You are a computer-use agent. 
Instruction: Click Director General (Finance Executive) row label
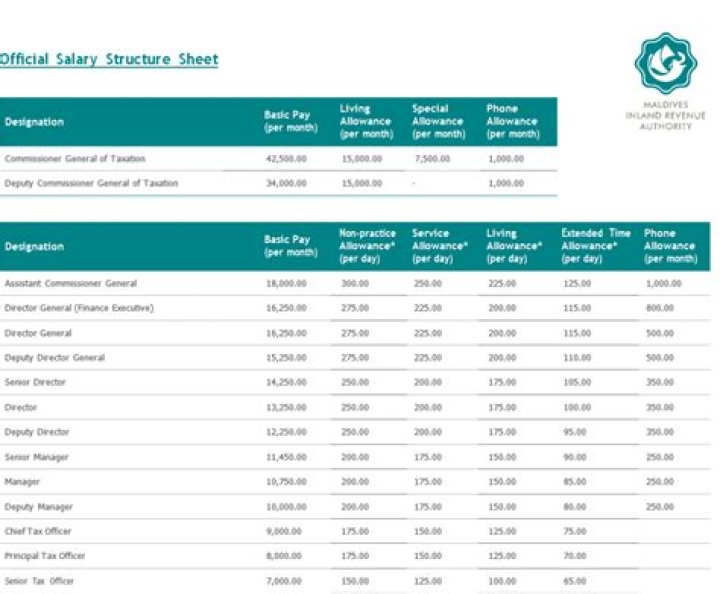[x=80, y=309]
